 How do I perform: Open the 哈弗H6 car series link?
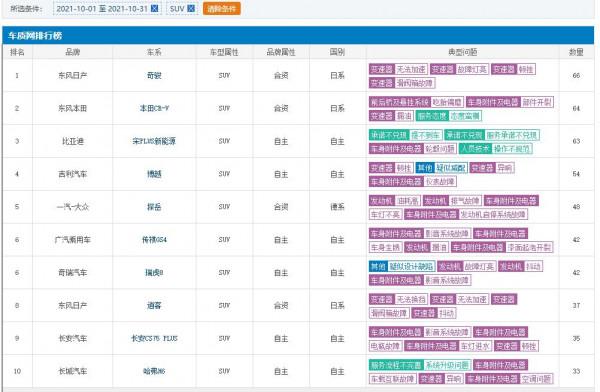pyautogui.click(x=154, y=371)
